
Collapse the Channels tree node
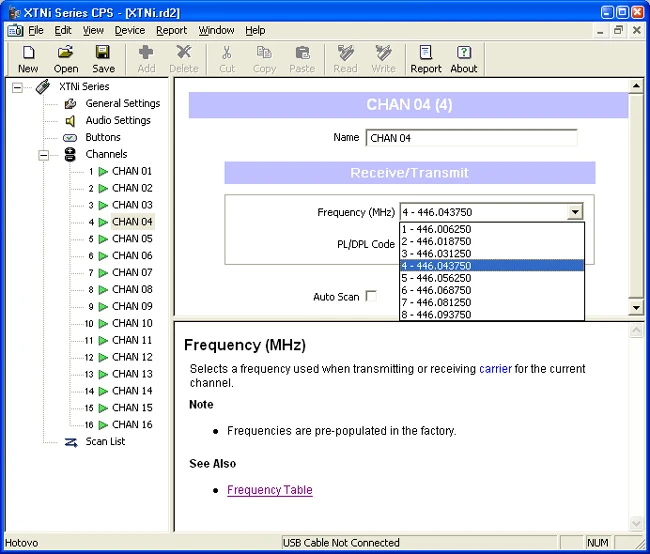(x=44, y=154)
